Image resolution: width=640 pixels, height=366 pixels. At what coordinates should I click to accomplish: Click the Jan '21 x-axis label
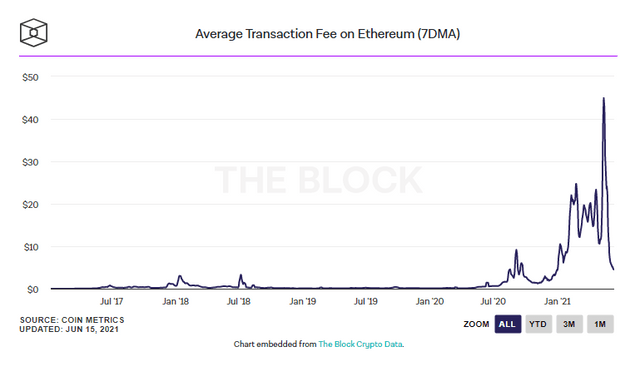pyautogui.click(x=557, y=302)
